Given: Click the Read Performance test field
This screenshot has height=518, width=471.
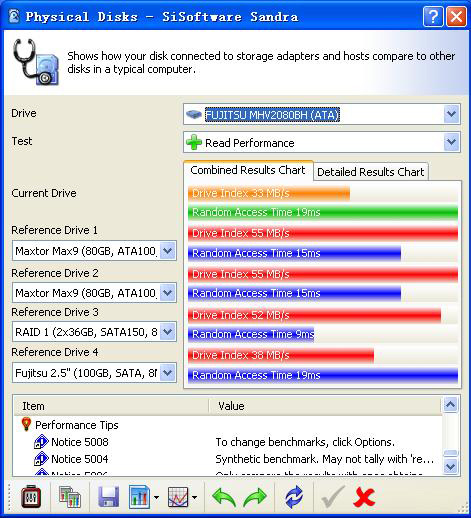Looking at the screenshot, I should coord(322,142).
